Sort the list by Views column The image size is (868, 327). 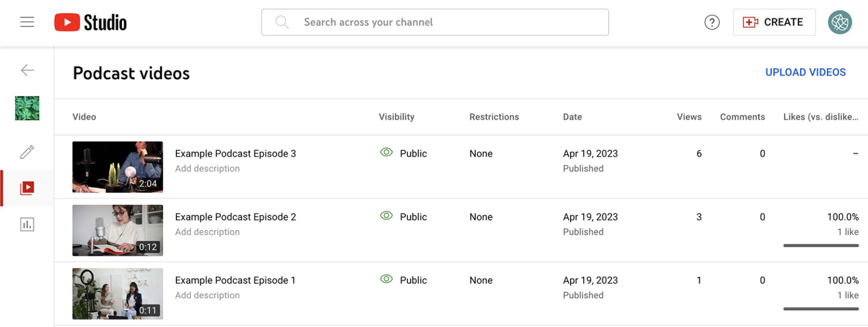[689, 117]
